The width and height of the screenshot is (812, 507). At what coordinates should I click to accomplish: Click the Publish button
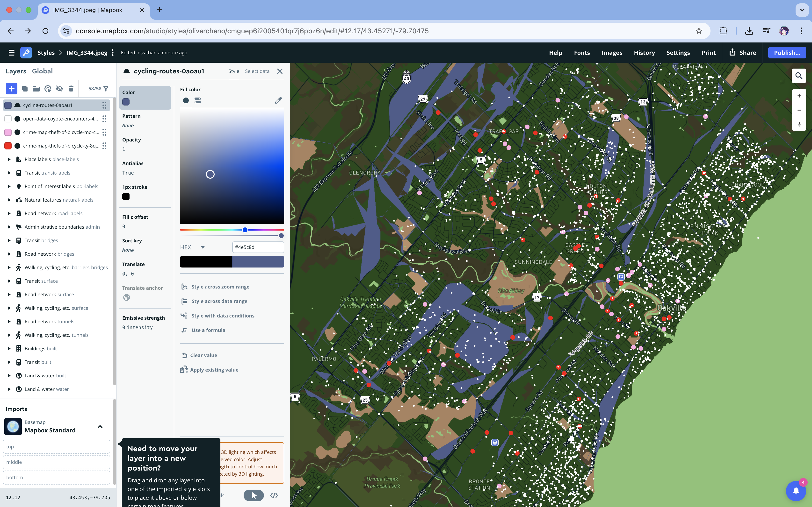[787, 53]
